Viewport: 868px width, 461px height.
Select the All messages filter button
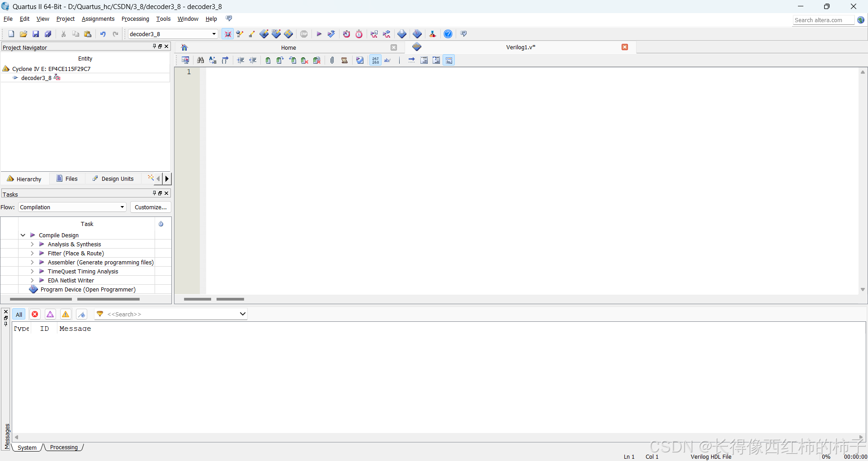(19, 314)
